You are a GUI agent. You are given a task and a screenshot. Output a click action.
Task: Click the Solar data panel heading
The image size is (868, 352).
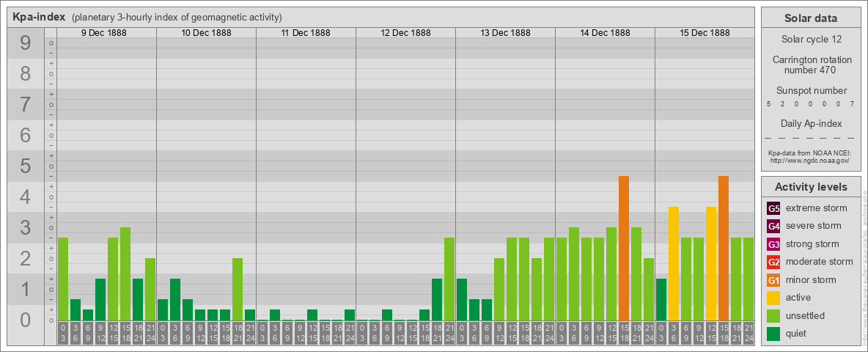point(810,18)
